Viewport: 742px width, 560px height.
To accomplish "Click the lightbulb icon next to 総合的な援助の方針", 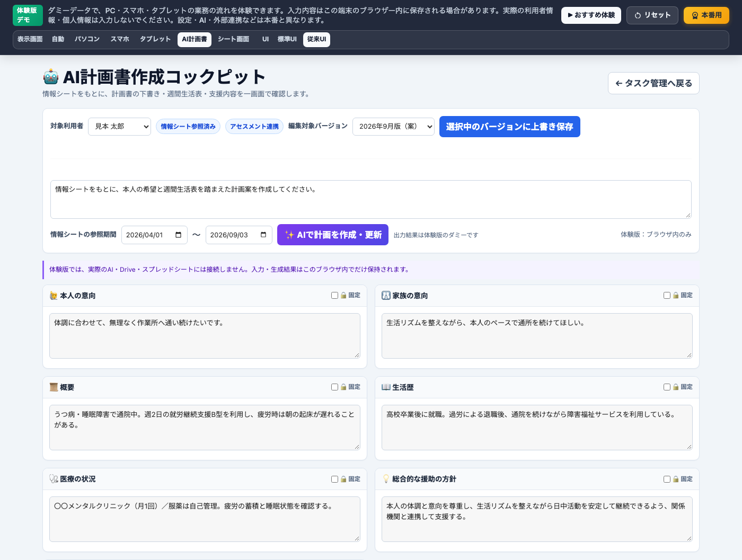I will coord(386,479).
